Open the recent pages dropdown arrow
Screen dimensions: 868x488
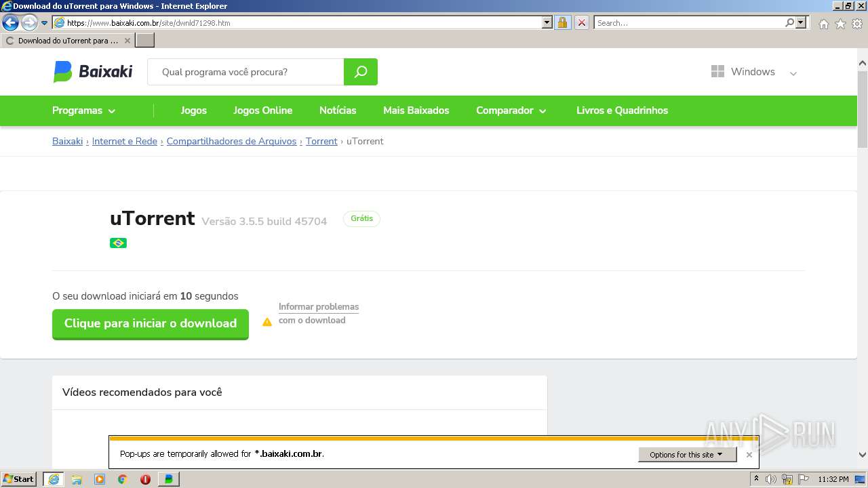tap(45, 22)
